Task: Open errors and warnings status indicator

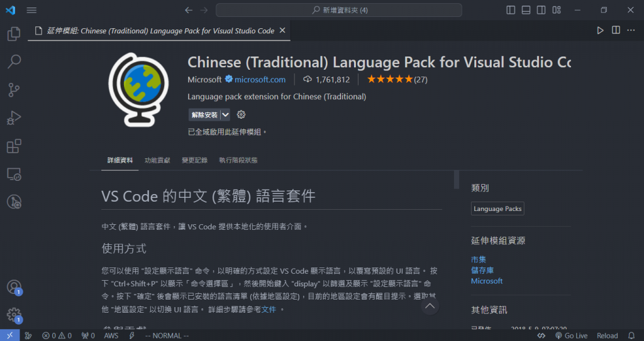Action: (x=57, y=336)
